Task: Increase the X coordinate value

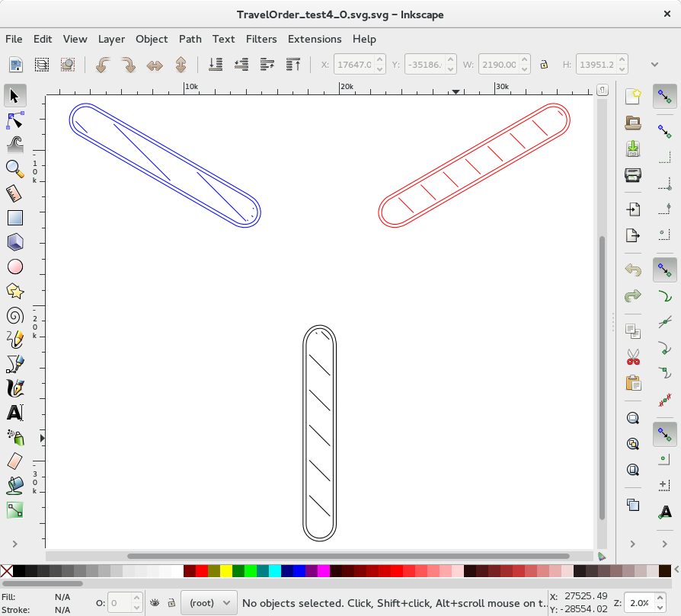Action: [x=379, y=60]
